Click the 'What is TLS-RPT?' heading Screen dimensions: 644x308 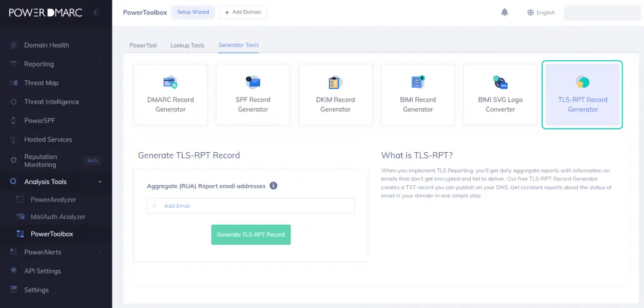click(417, 155)
